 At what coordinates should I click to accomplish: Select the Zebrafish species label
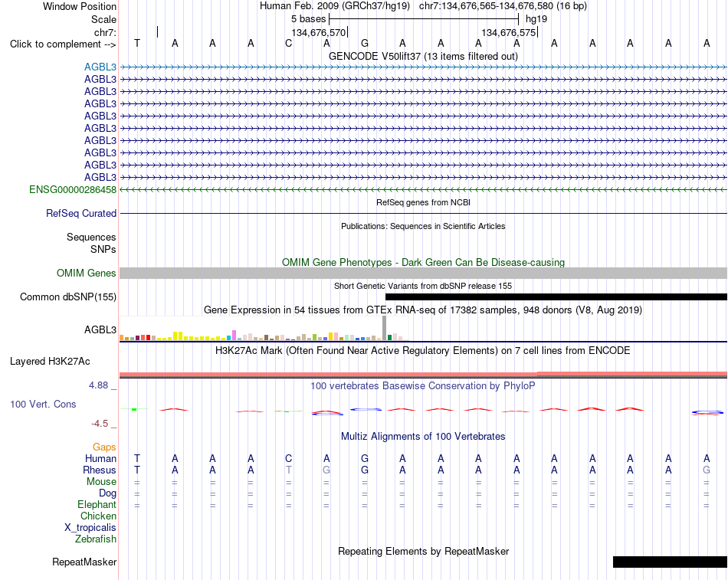(x=96, y=539)
